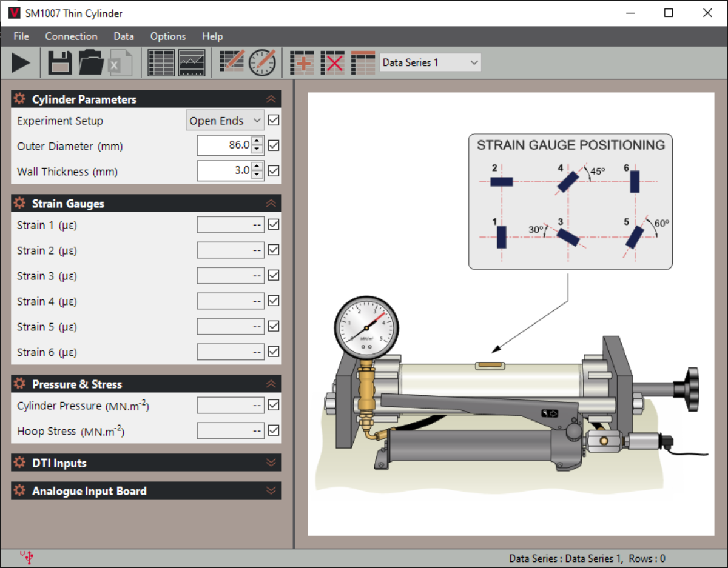
Task: Uncheck the Strain 5 checkbox
Action: point(274,326)
